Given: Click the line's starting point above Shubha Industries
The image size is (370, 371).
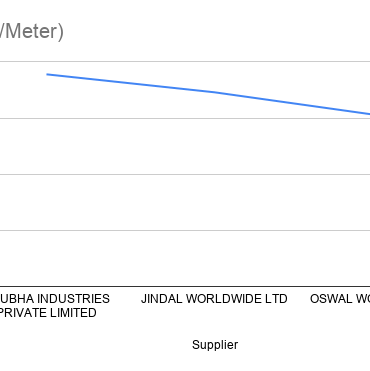Looking at the screenshot, I should [47, 74].
